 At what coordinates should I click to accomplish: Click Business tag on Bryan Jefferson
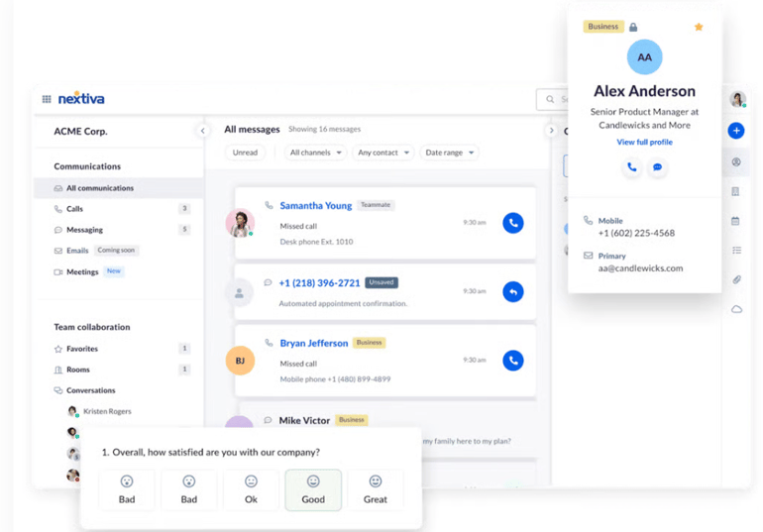[369, 343]
